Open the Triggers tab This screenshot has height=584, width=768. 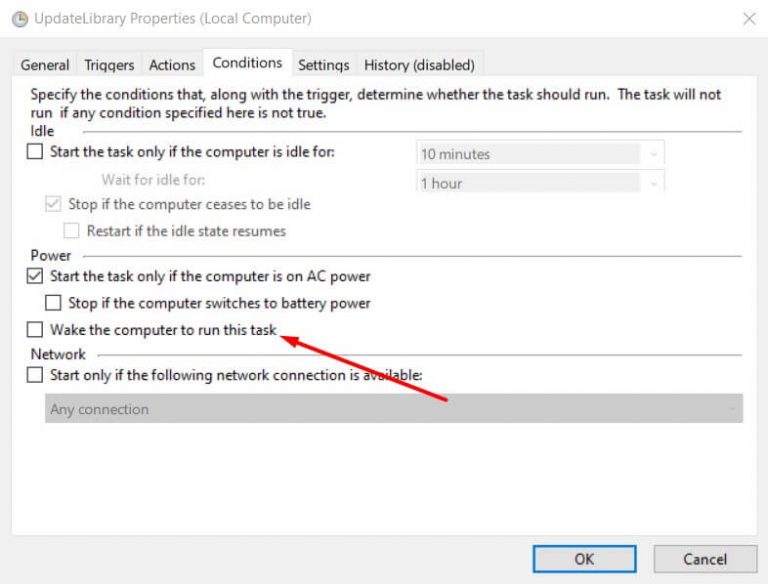point(109,65)
